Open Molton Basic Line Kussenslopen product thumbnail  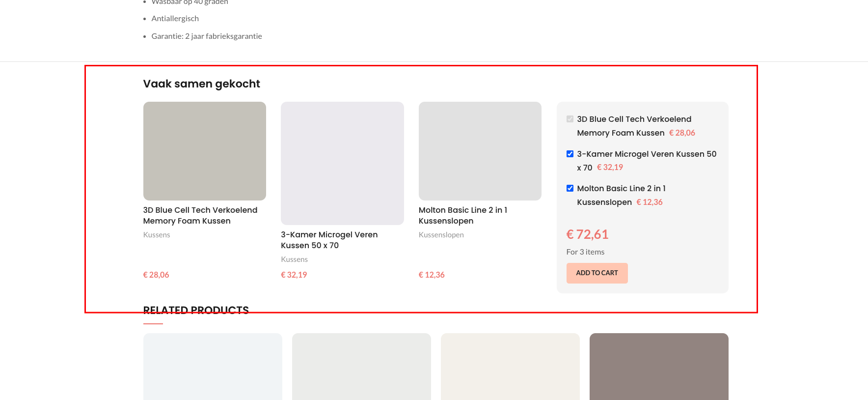480,151
